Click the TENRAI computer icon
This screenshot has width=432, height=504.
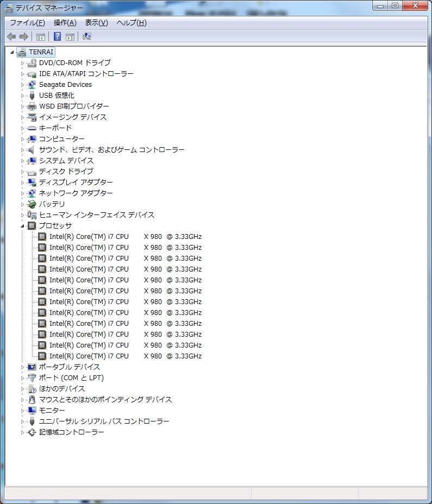tap(22, 52)
